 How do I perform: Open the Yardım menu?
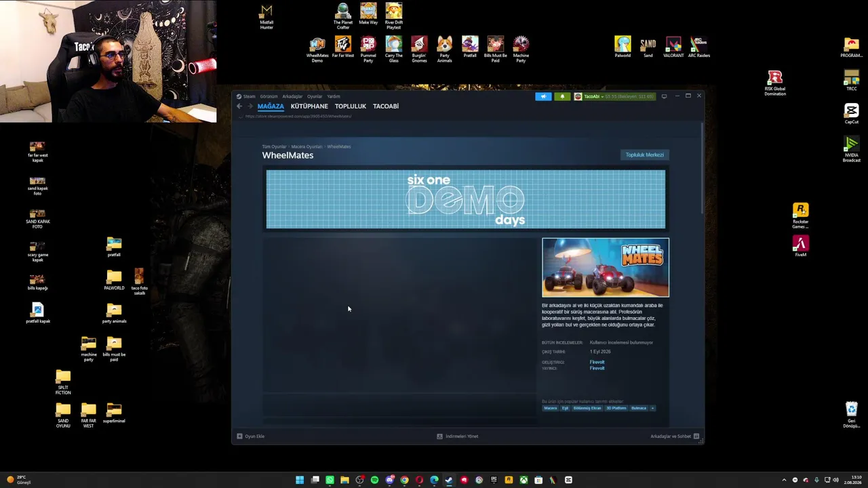(x=334, y=96)
